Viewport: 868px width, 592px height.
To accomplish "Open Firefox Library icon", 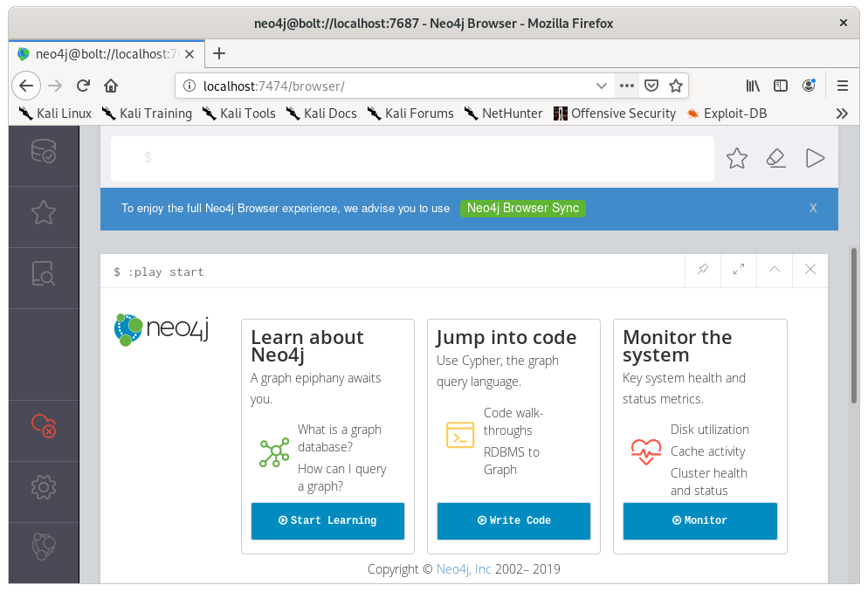I will 753,86.
